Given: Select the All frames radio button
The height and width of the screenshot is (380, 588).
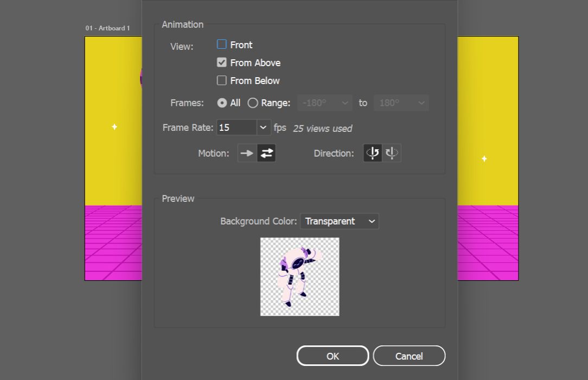Looking at the screenshot, I should pyautogui.click(x=222, y=103).
